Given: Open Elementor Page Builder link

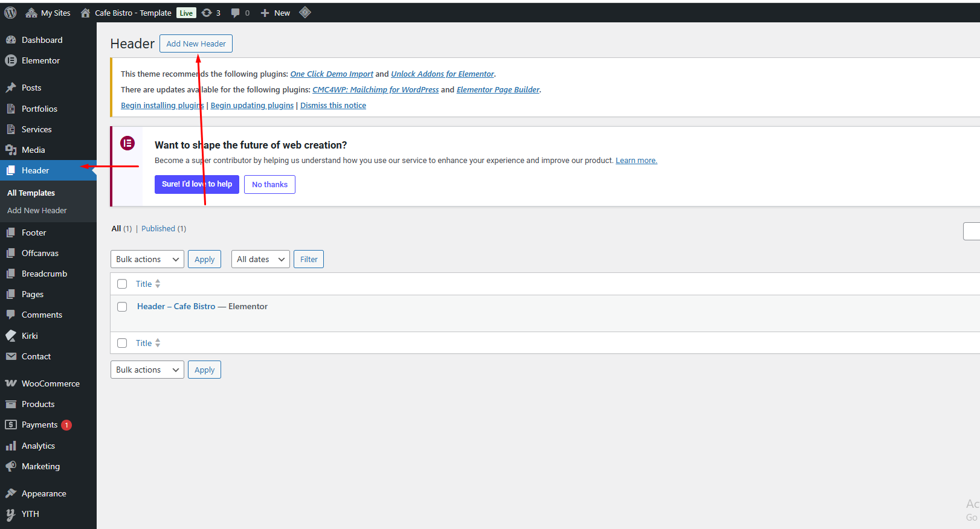Looking at the screenshot, I should (x=498, y=89).
